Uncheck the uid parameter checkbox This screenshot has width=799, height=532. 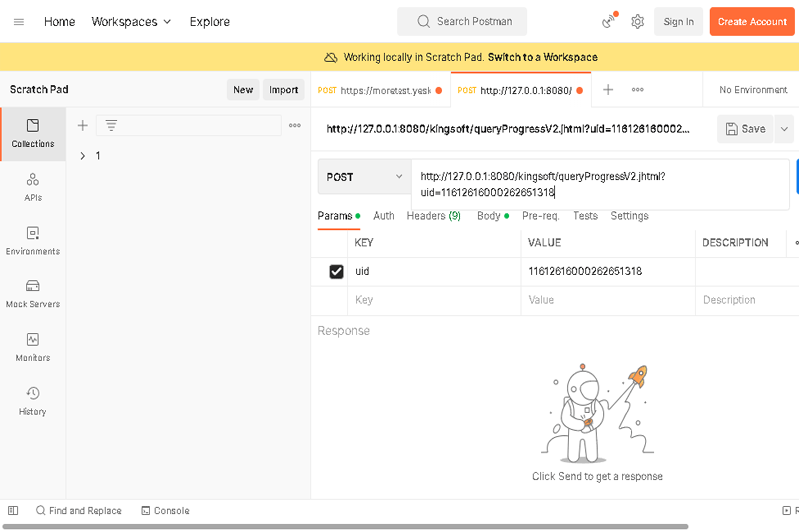pyautogui.click(x=336, y=271)
